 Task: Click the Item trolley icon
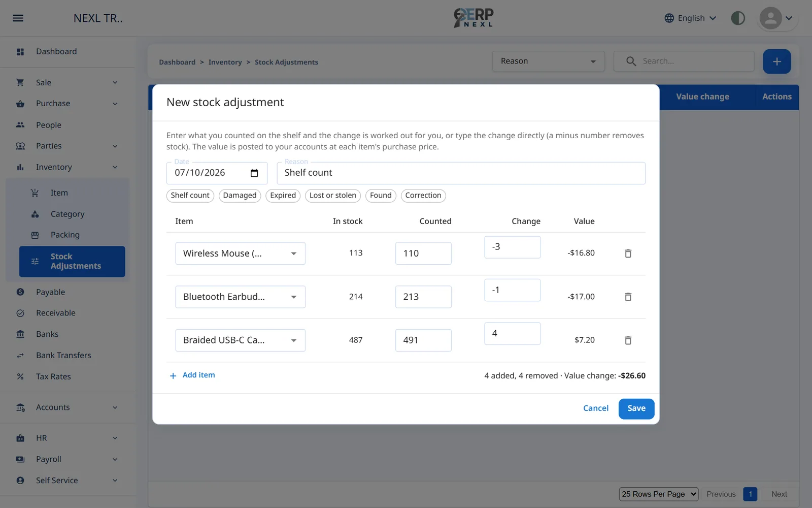pyautogui.click(x=35, y=193)
